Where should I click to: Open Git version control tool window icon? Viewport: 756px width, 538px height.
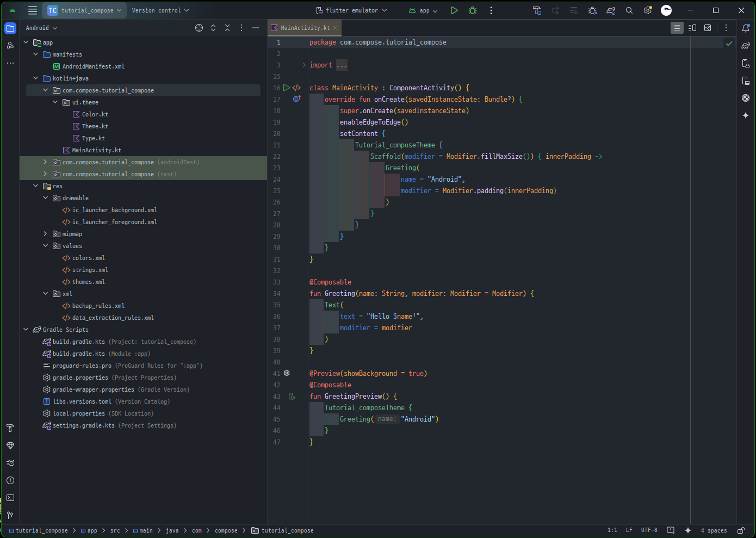click(x=10, y=515)
